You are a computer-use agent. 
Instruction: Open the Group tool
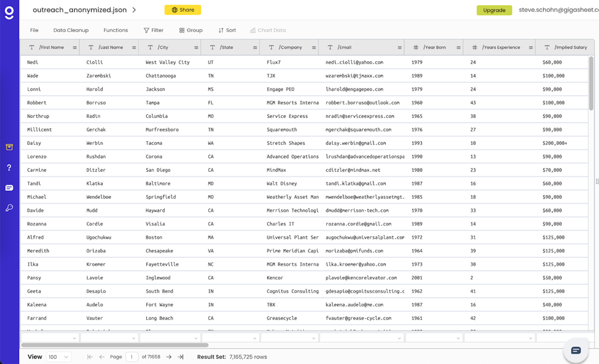point(191,30)
